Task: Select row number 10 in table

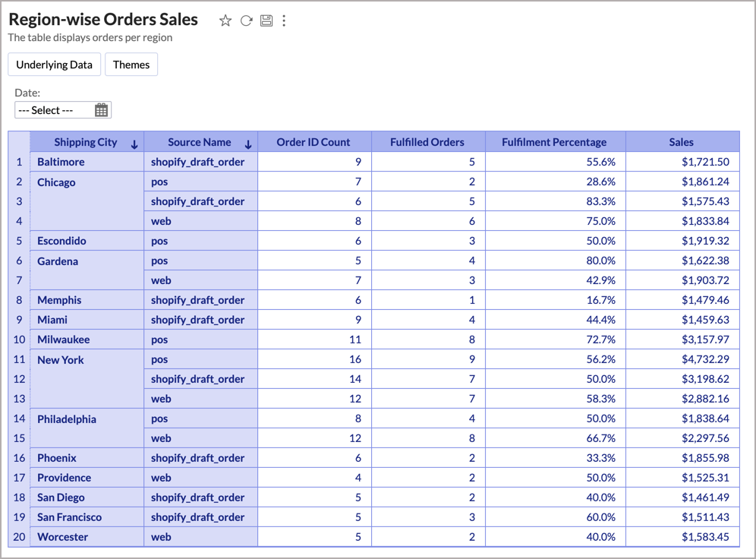Action: coord(19,340)
